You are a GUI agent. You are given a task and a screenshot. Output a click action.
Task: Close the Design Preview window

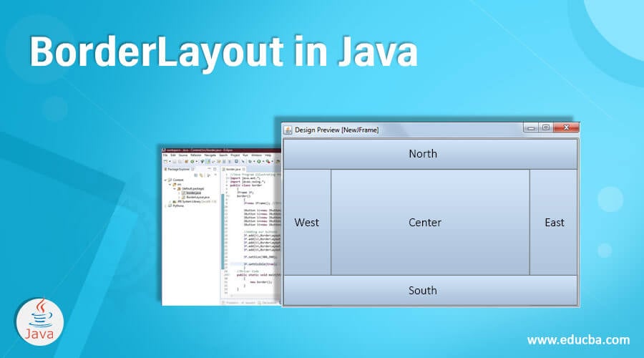pyautogui.click(x=567, y=127)
